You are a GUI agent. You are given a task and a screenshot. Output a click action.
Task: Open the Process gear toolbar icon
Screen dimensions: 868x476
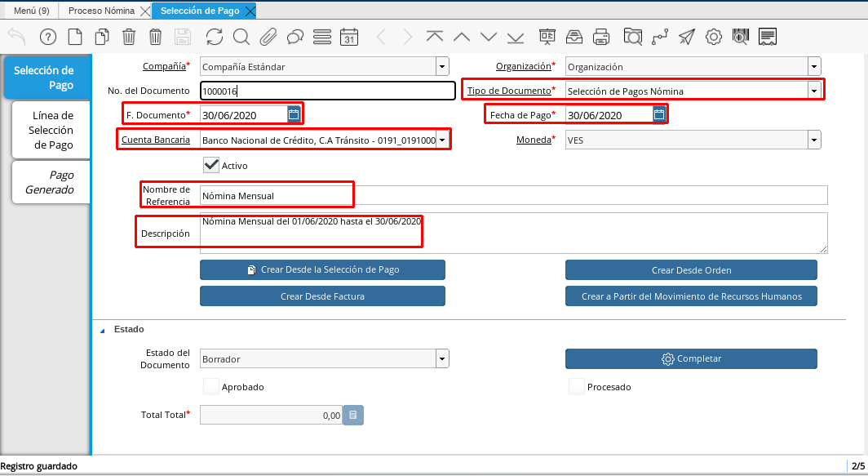tap(714, 37)
